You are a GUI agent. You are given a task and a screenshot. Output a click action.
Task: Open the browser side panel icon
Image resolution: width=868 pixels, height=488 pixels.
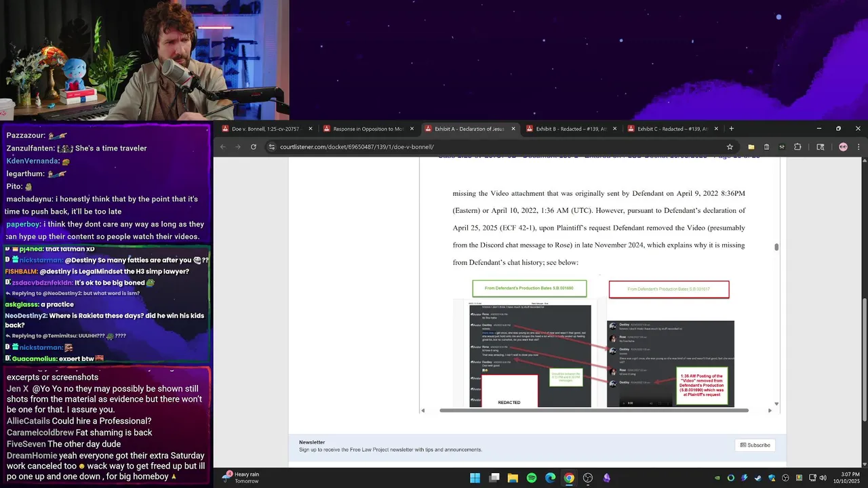click(x=820, y=146)
